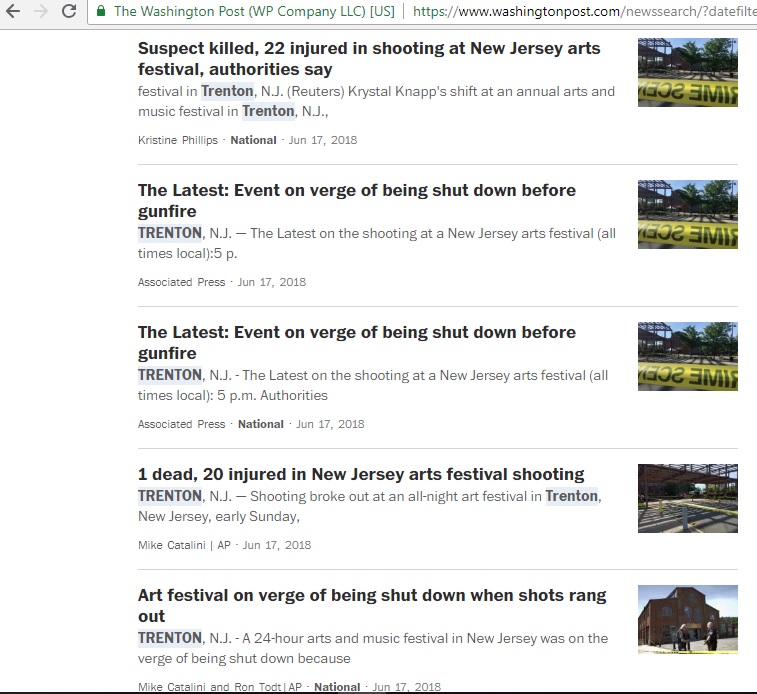Open crime-tape thumbnail beside first 'The Latest' article
This screenshot has height=694, width=757.
click(x=687, y=214)
